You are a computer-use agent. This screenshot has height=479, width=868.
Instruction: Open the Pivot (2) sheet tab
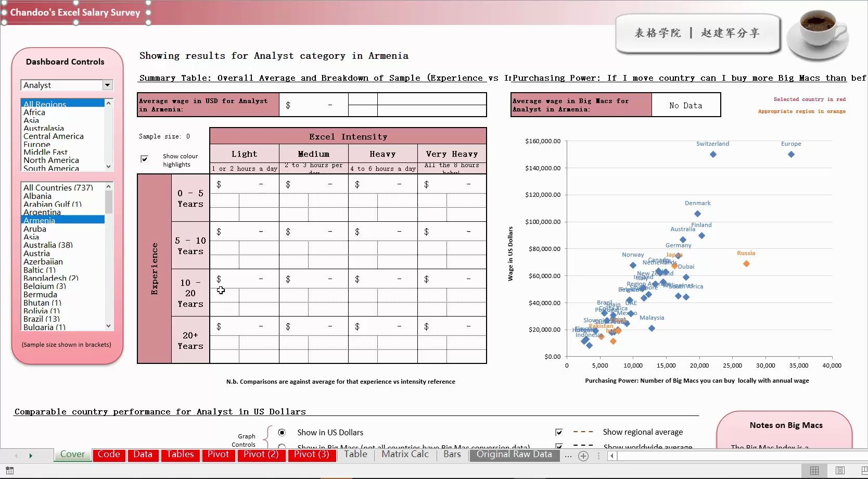pyautogui.click(x=261, y=454)
